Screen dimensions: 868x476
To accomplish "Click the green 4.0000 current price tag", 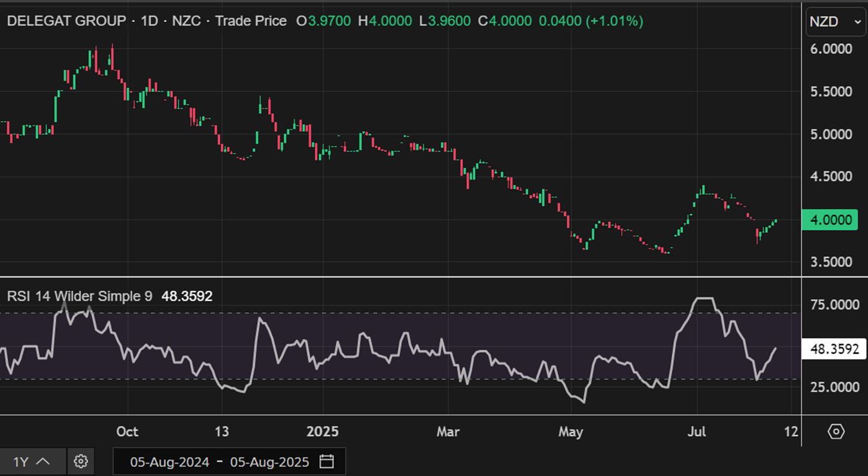I will [835, 220].
